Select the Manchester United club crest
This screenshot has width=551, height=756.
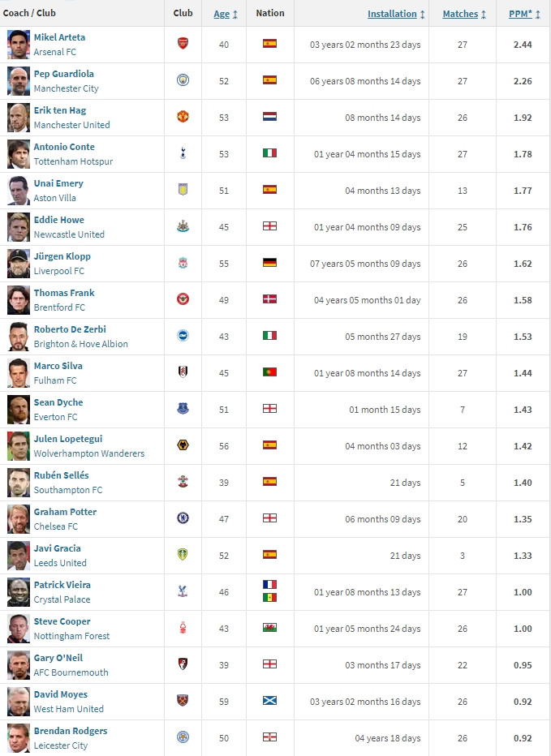pos(183,117)
